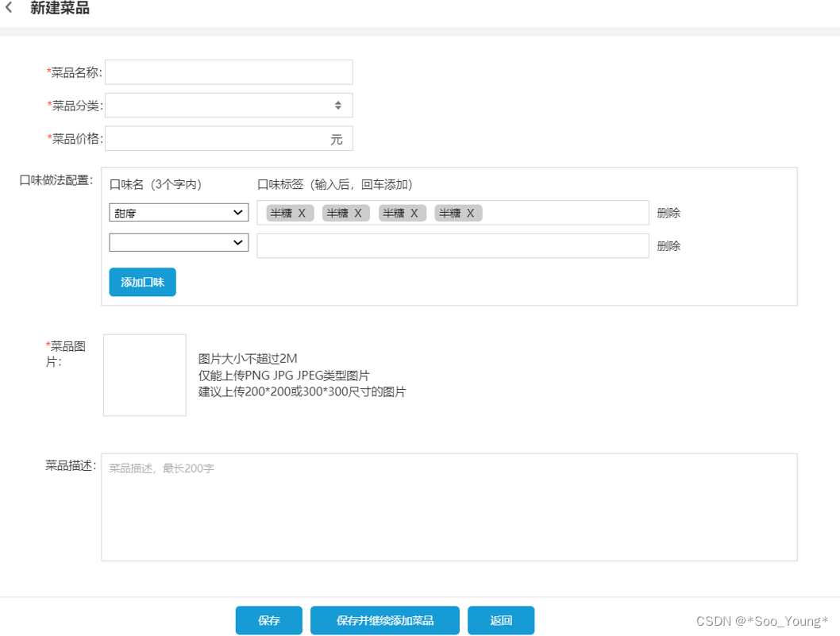The width and height of the screenshot is (840, 636).
Task: Click 保存并继续添加菜品 button
Action: (384, 620)
